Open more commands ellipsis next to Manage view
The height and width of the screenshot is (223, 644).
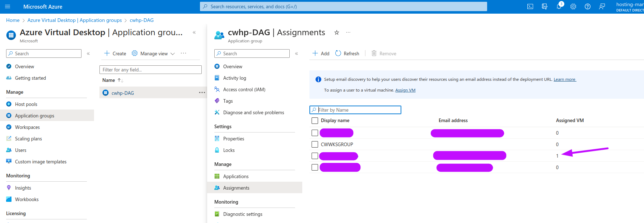[x=183, y=53]
